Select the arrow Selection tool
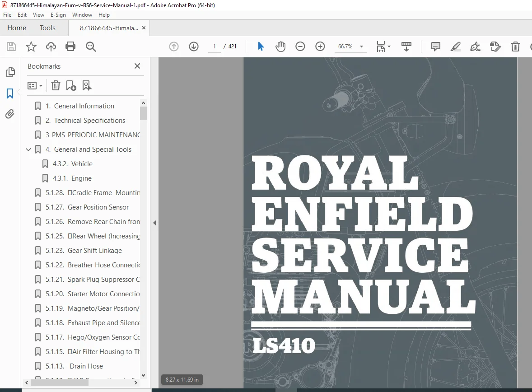This screenshot has height=392, width=532. [x=261, y=47]
